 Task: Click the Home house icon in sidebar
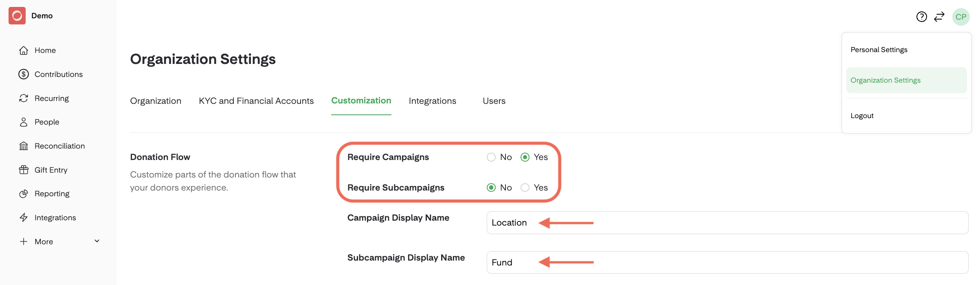[24, 50]
